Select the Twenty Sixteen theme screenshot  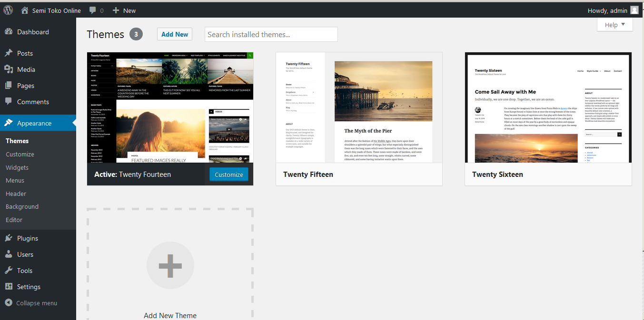pos(548,108)
